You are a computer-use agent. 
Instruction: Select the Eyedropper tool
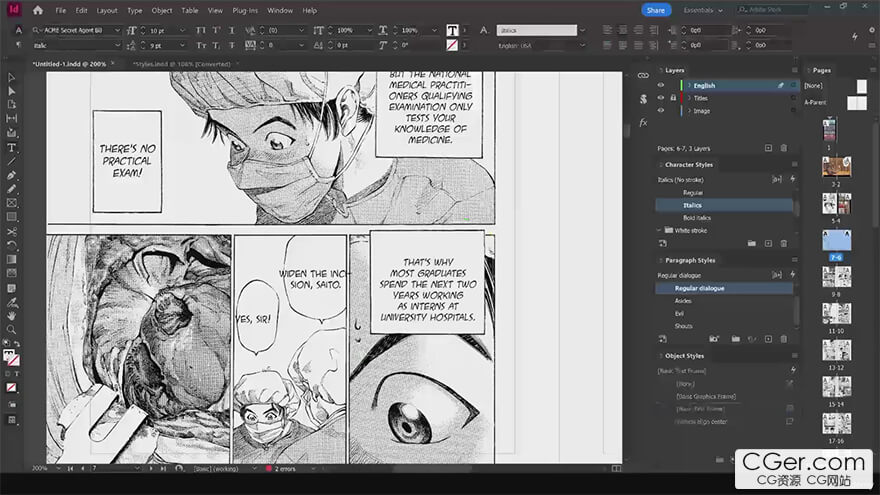[x=11, y=302]
